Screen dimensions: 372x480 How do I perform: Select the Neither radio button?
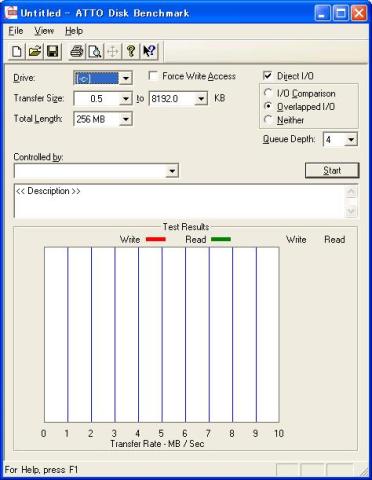[268, 120]
